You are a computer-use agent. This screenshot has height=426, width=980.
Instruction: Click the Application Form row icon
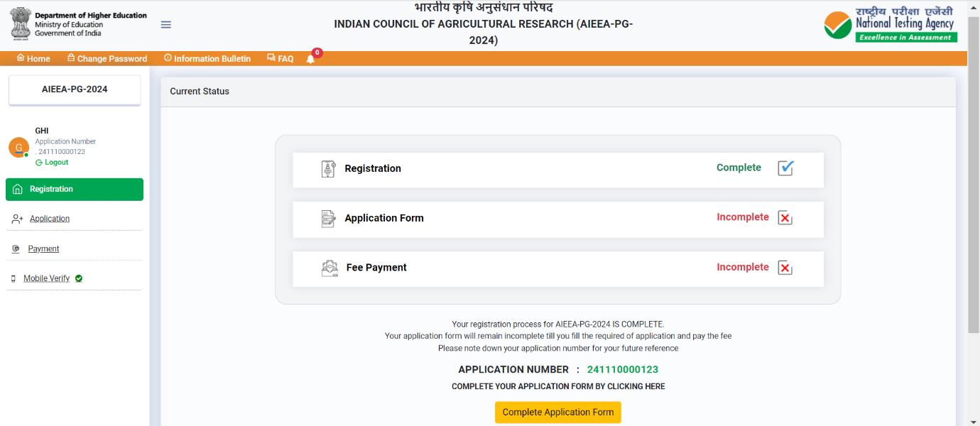[x=328, y=219]
